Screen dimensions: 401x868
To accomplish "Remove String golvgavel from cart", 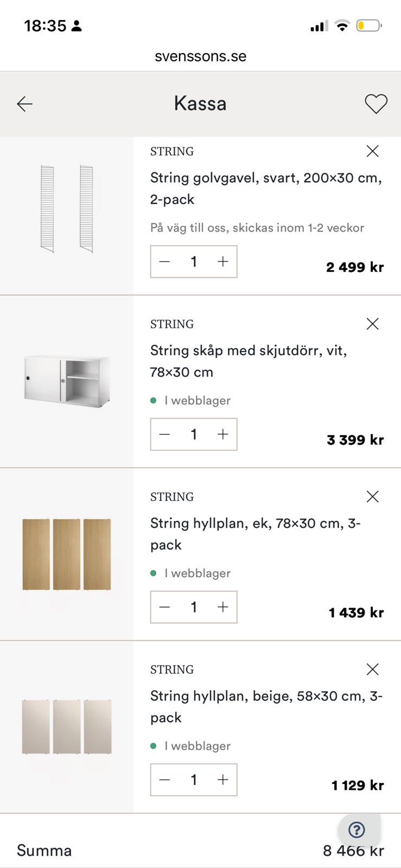I will click(372, 151).
